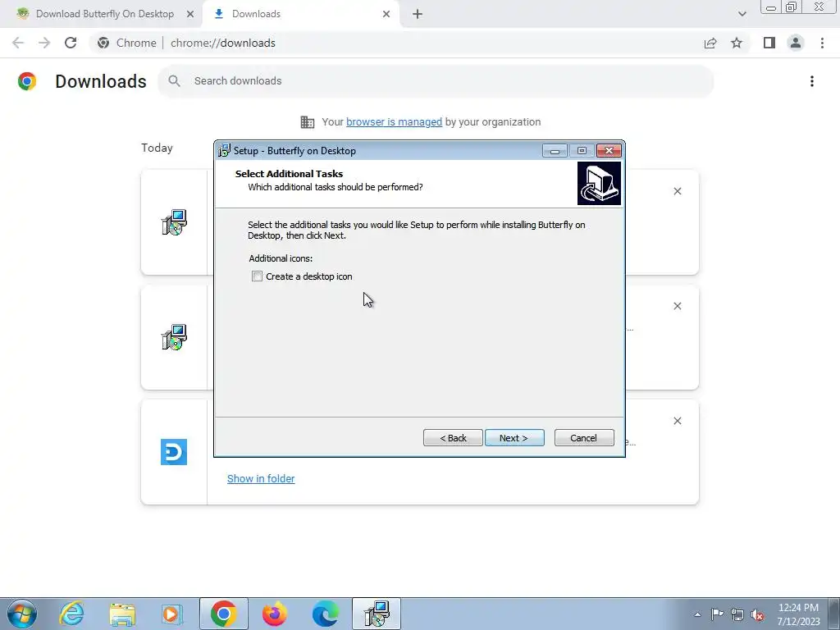Close the Download Butterfly On Desktop tab
The height and width of the screenshot is (630, 840).
[x=190, y=15]
